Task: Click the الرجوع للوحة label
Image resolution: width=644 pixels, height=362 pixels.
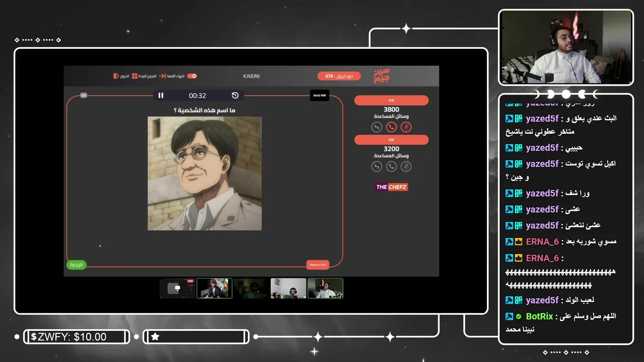Action: [x=147, y=76]
